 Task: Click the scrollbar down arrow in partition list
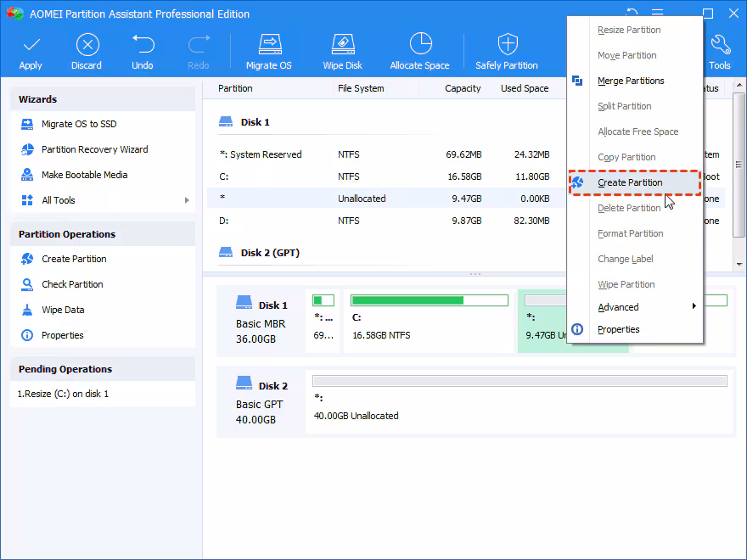click(739, 264)
